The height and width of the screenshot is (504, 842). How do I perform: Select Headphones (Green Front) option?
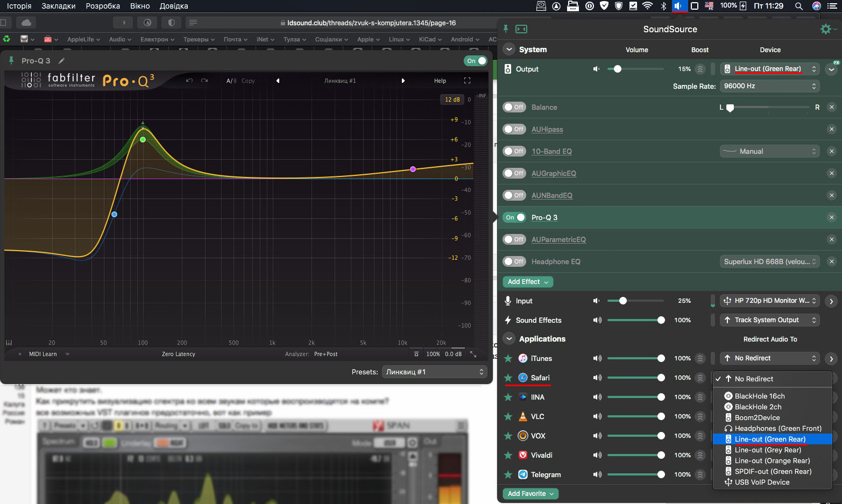(x=773, y=428)
